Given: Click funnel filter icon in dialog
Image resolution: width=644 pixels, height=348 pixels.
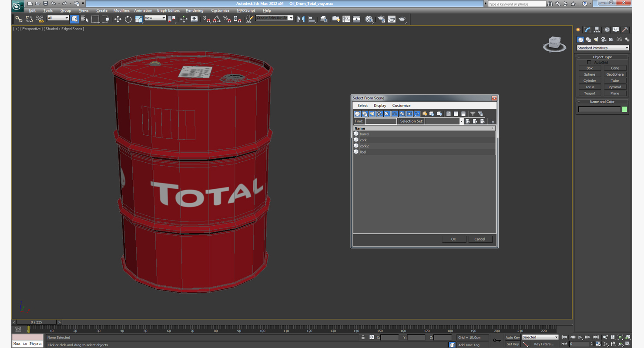Looking at the screenshot, I should 473,114.
